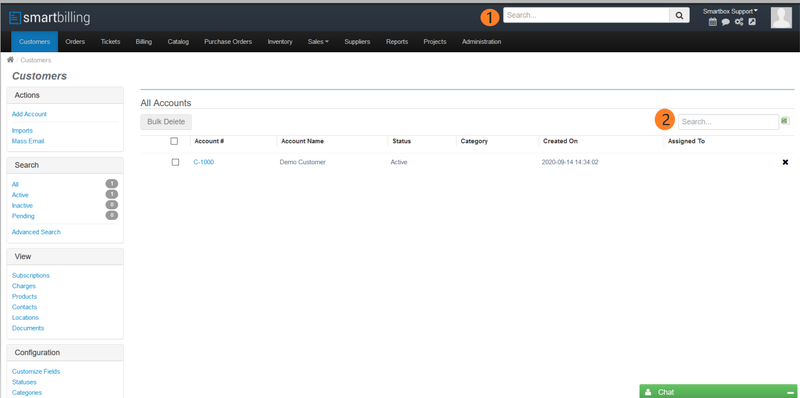
Task: Sort by Account # column header
Action: tap(209, 141)
